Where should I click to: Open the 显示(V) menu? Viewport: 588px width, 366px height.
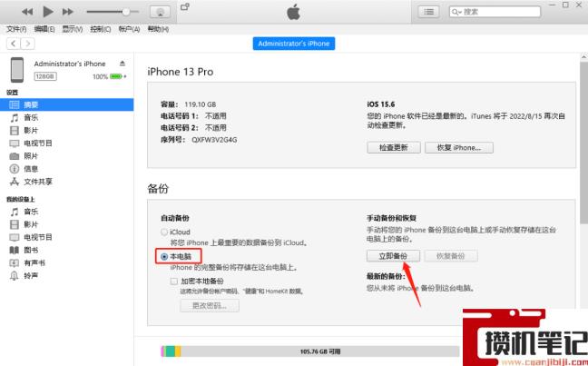point(73,29)
